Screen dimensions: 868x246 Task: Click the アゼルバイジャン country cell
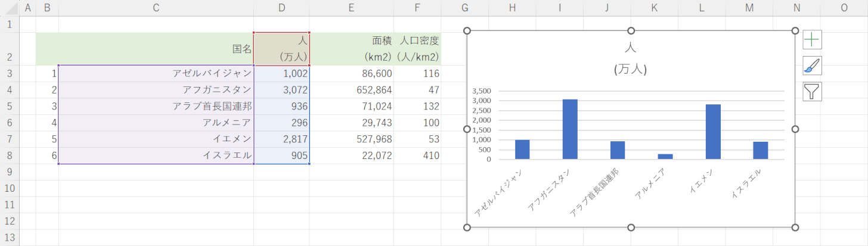(x=156, y=73)
